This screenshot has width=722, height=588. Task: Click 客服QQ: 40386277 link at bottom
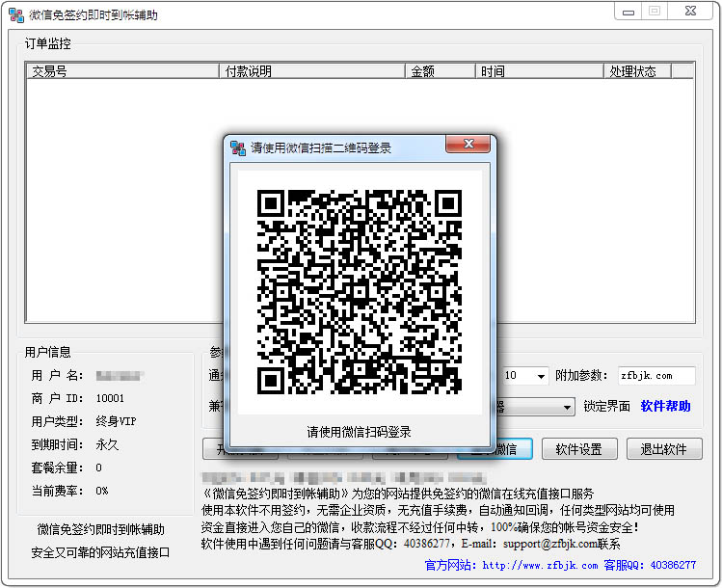click(x=650, y=565)
